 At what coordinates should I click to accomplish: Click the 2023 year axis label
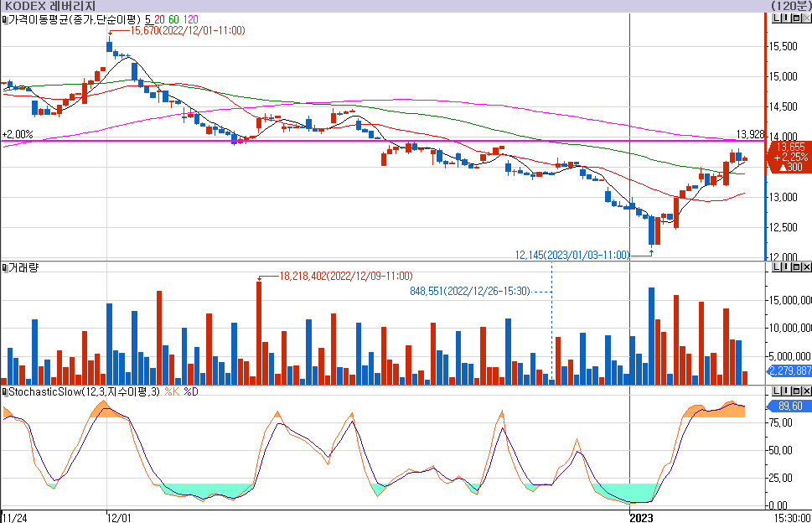click(x=642, y=518)
